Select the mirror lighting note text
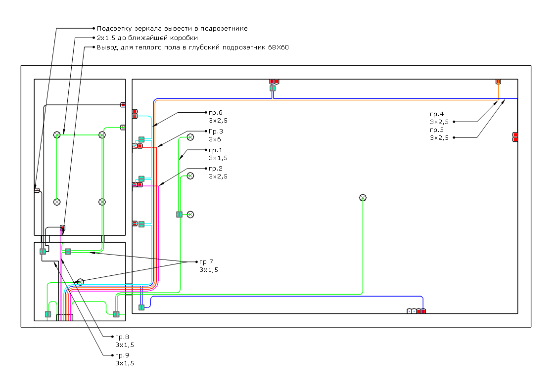The width and height of the screenshot is (555, 392). 172,28
